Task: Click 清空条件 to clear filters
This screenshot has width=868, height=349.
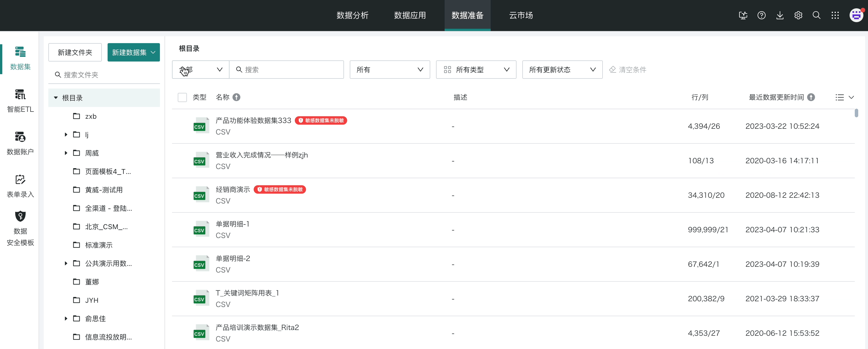Action: 628,70
